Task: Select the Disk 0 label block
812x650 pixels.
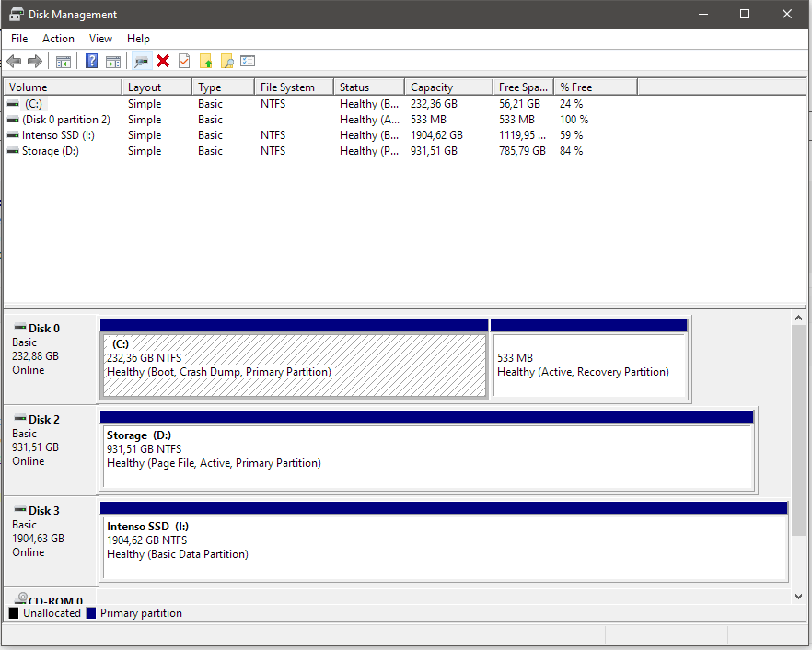Action: coord(51,359)
